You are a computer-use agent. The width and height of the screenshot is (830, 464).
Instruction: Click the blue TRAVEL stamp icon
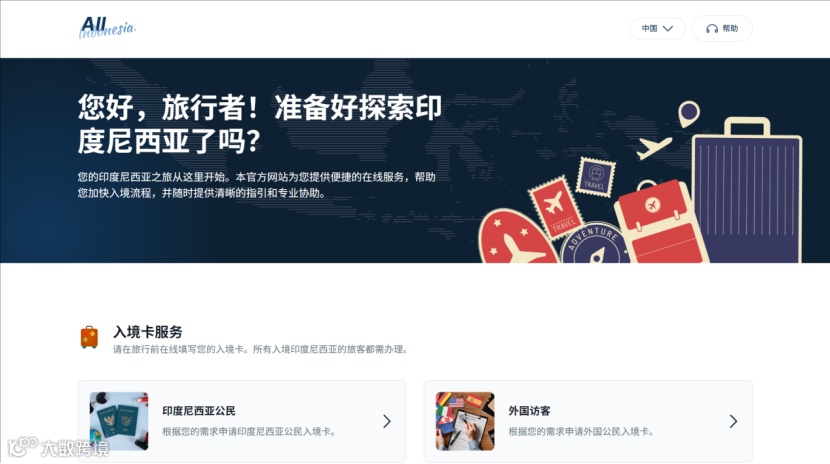[x=596, y=177]
